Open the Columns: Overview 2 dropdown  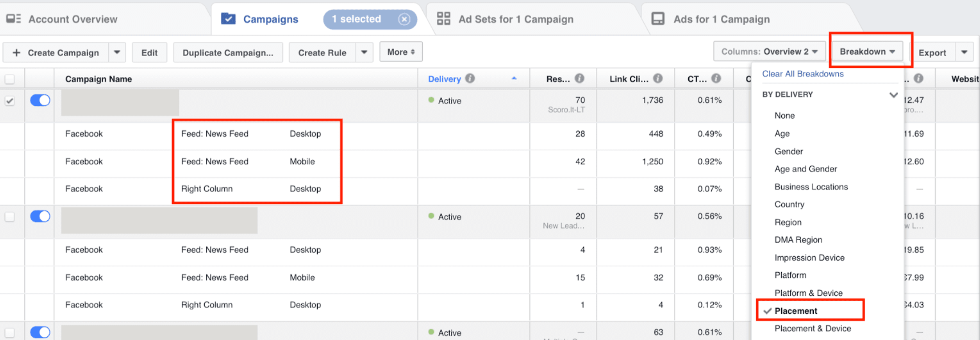coord(768,51)
